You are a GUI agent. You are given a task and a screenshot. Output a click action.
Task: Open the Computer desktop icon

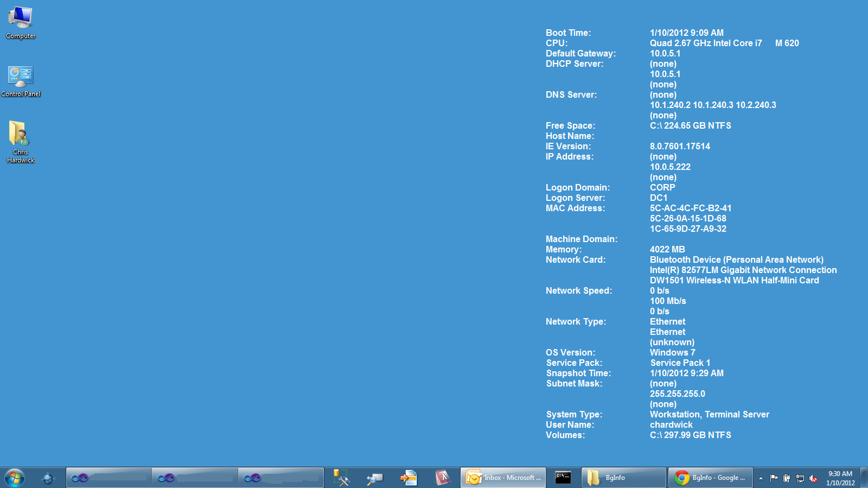coord(21,23)
